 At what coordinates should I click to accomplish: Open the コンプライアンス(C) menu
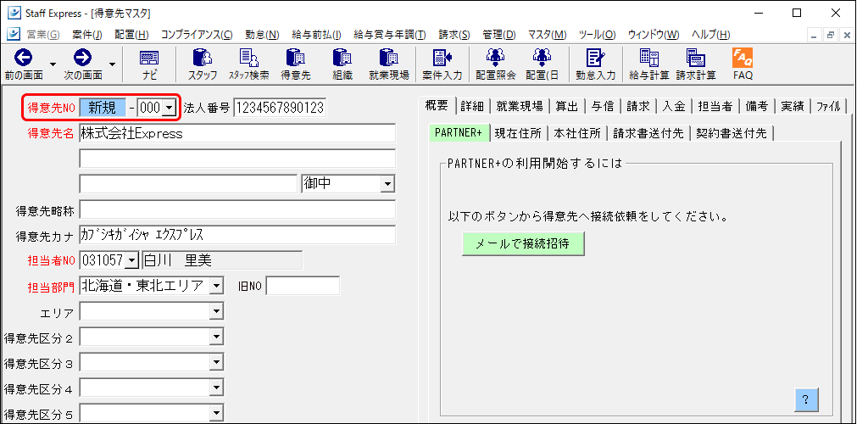tap(197, 35)
